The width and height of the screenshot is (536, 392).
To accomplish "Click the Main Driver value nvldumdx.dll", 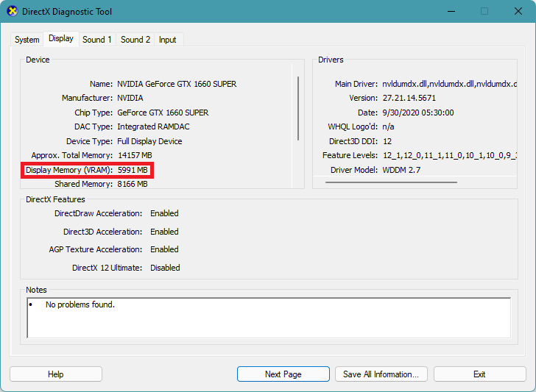I will pos(449,84).
